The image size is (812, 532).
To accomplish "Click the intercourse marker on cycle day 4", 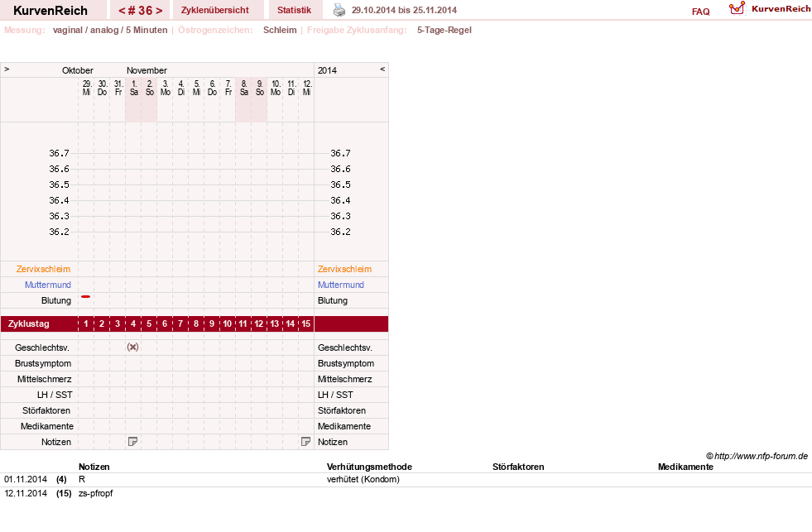I will pos(133,347).
